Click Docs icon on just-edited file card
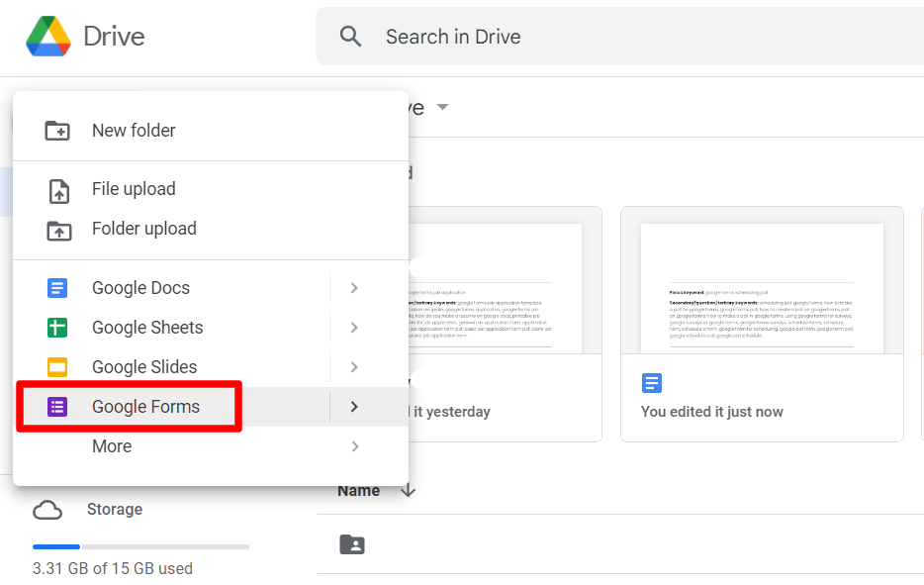 [x=652, y=383]
